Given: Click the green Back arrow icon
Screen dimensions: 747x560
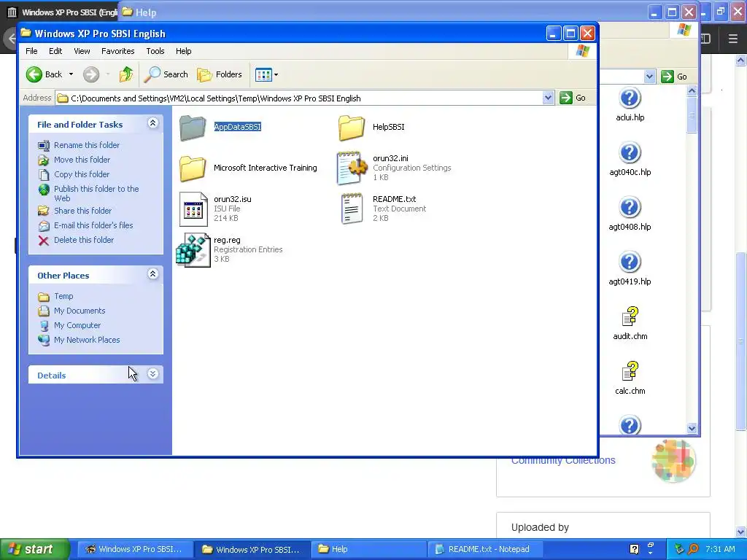Looking at the screenshot, I should pyautogui.click(x=34, y=74).
